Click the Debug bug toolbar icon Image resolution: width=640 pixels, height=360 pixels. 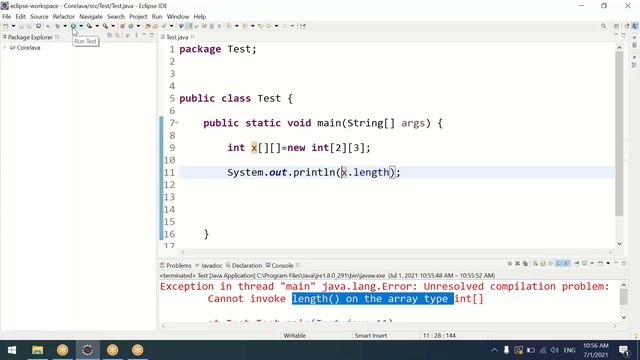tap(58, 26)
